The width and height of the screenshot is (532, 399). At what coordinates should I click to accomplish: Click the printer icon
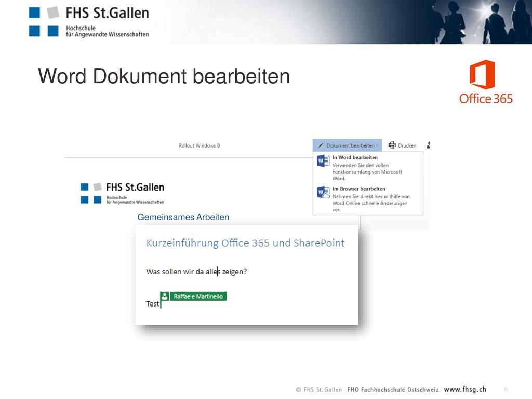[392, 145]
